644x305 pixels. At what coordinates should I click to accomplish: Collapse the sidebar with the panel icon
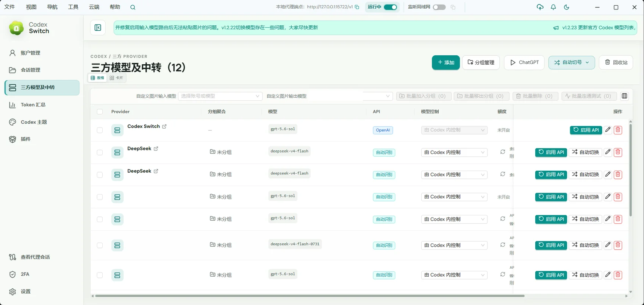[x=98, y=28]
